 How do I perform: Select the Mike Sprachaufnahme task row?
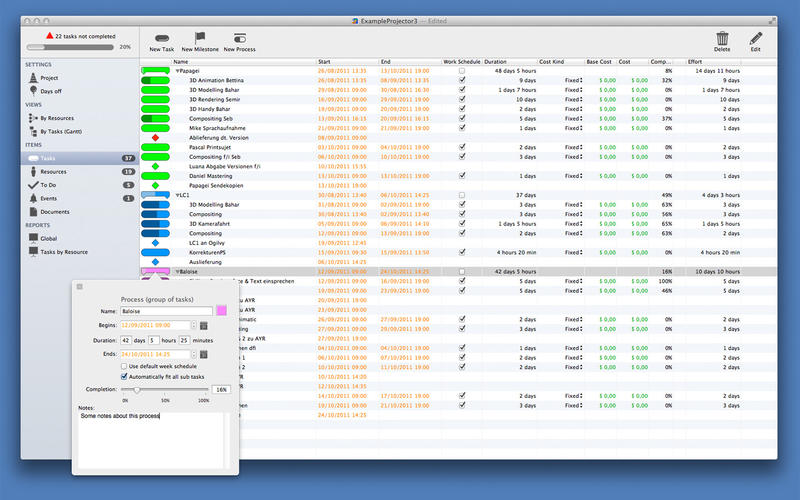point(458,128)
